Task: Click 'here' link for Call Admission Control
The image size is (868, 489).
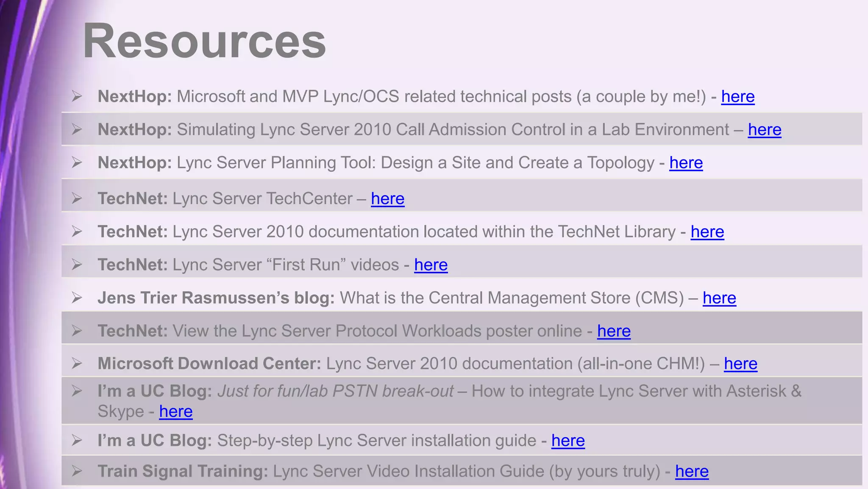Action: (764, 130)
